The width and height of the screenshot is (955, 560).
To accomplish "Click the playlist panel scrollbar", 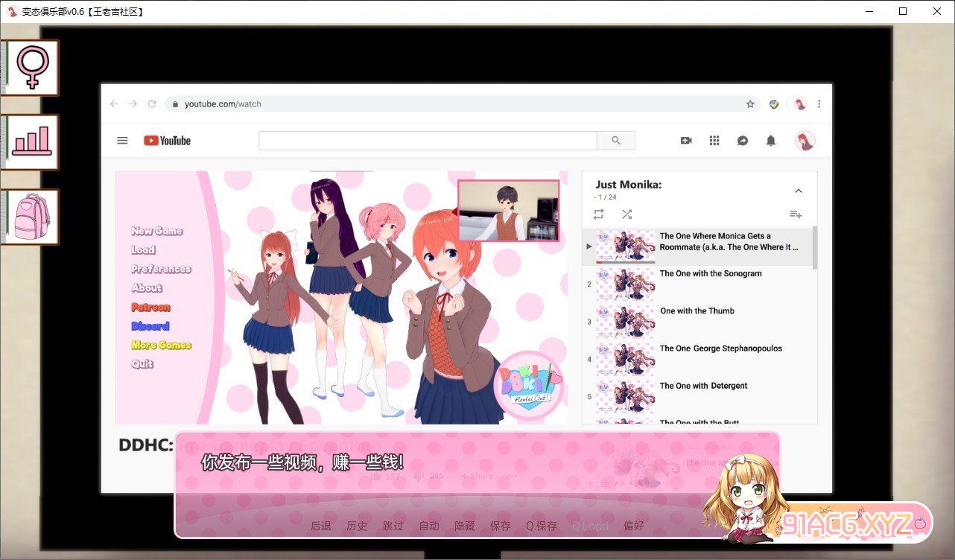I will 814,248.
